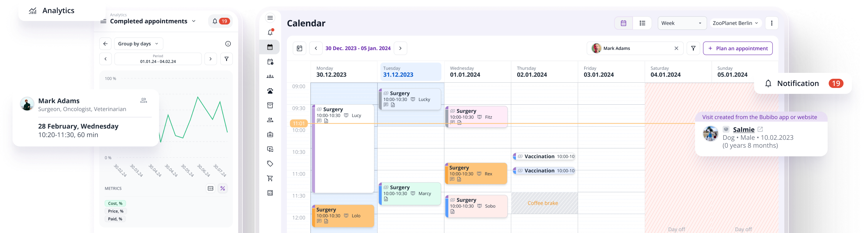Expand the sidebar hamburger menu
The image size is (868, 233).
tap(270, 18)
